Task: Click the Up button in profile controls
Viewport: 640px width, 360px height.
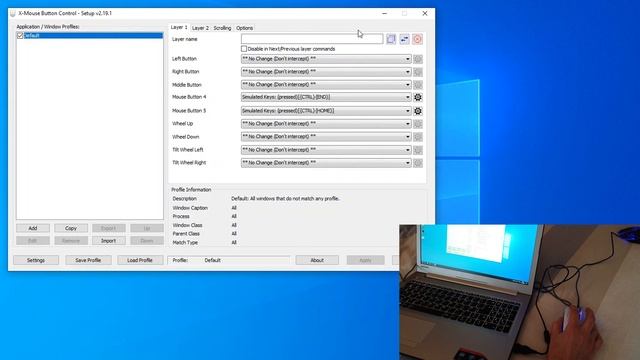Action: (x=147, y=228)
